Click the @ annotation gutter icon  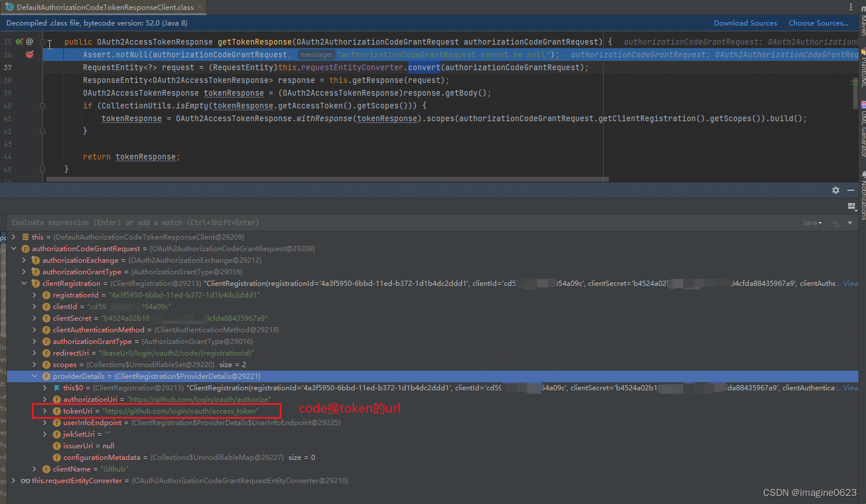[30, 42]
